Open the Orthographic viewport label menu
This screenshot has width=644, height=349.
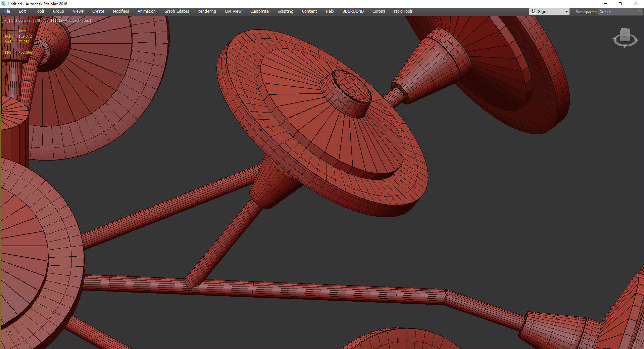pos(21,20)
